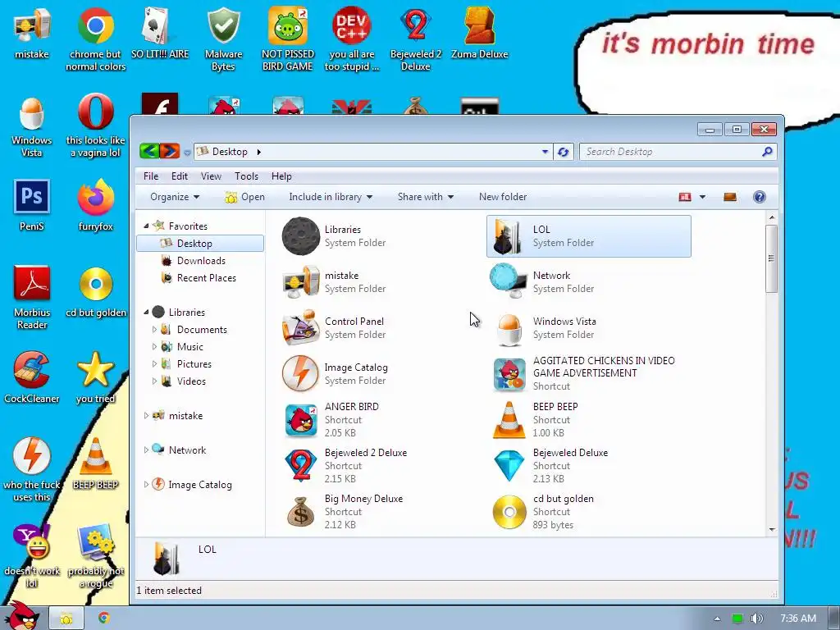840x630 pixels.
Task: Open Yahoo Messenger 'doesn't work lol' icon
Action: [32, 556]
